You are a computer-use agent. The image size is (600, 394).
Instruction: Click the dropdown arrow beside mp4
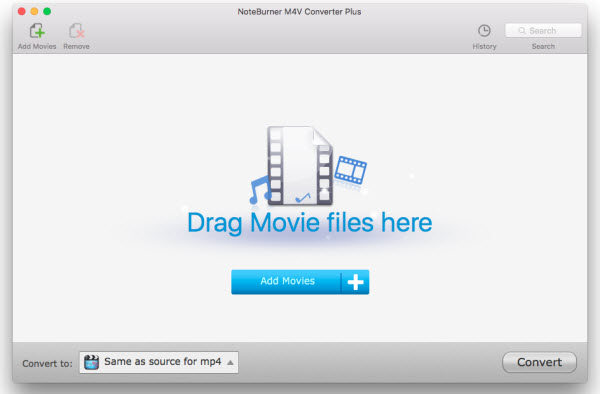coord(230,362)
